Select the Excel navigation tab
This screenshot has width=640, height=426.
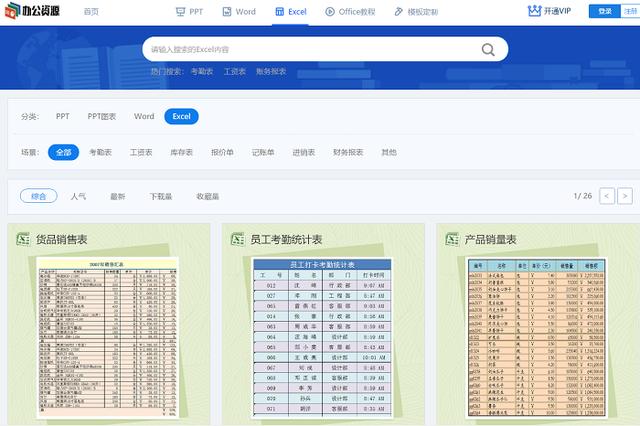click(291, 11)
